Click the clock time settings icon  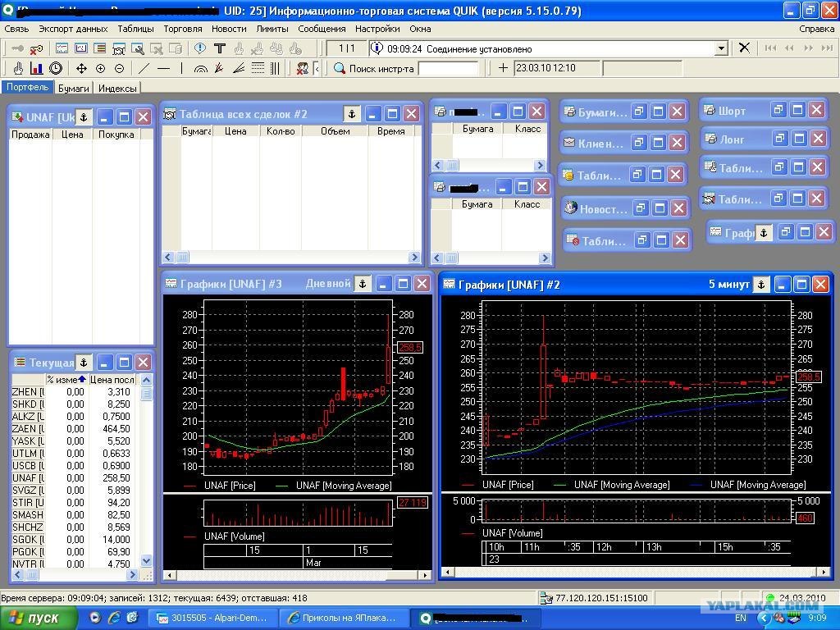[56, 69]
